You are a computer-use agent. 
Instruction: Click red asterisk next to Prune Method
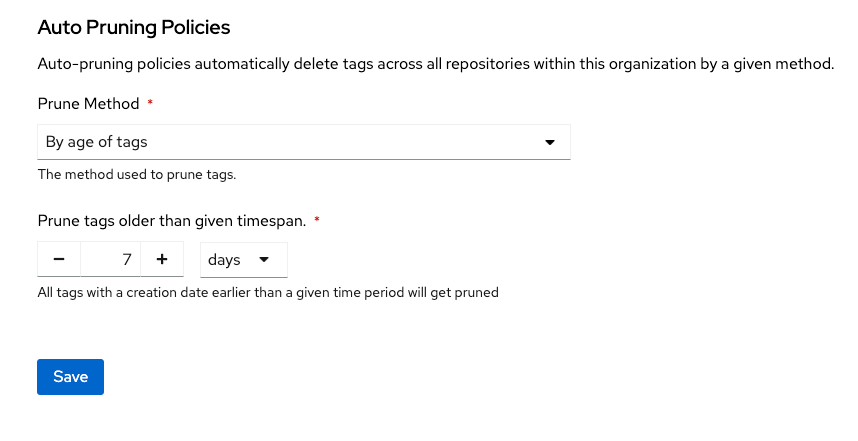[150, 103]
